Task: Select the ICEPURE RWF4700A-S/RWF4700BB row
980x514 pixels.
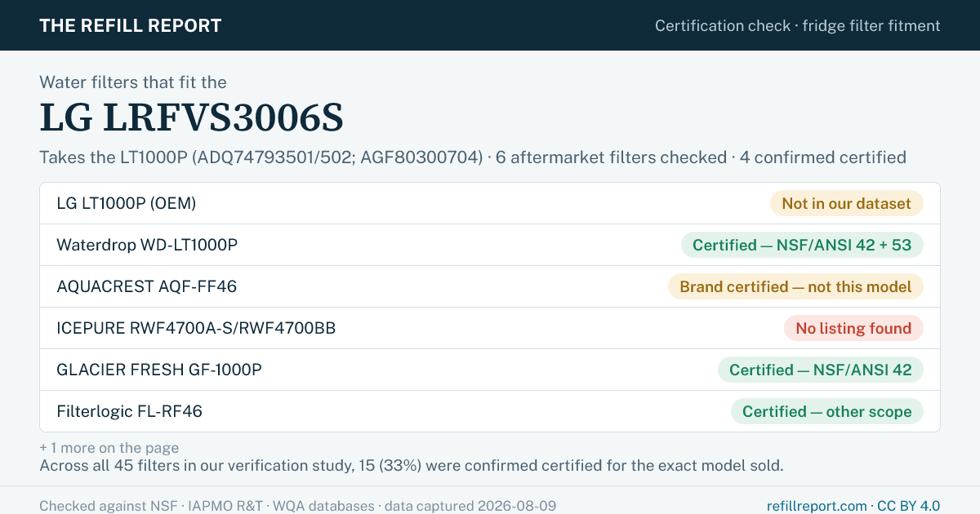Action: click(x=490, y=328)
